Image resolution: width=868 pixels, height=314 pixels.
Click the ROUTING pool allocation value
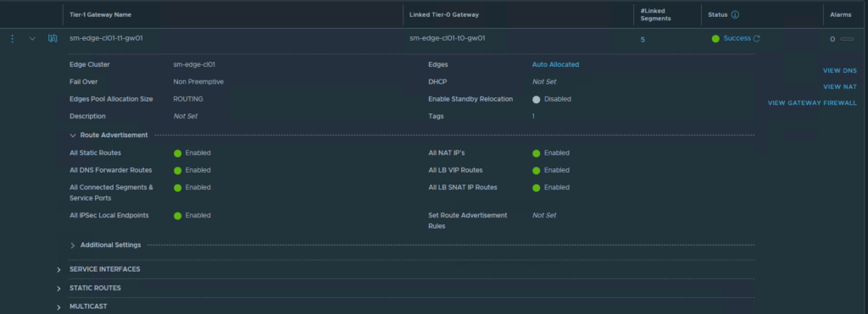pos(188,99)
